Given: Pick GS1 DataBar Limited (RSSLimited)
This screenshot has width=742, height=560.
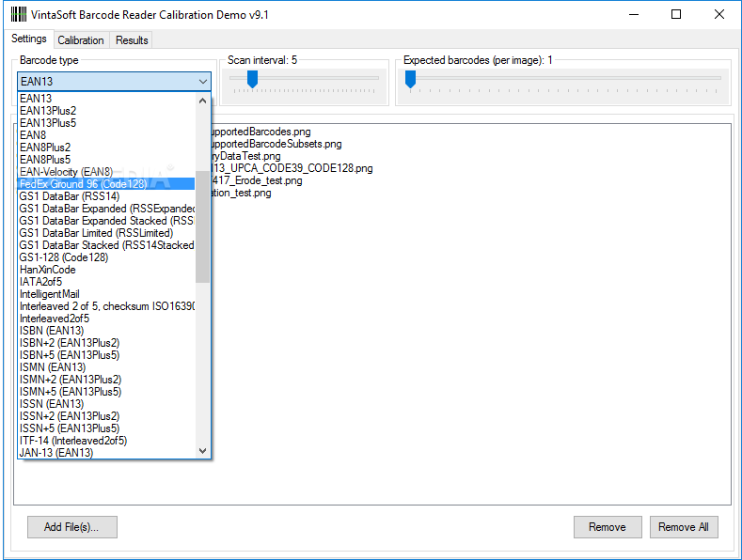Looking at the screenshot, I should tap(106, 233).
